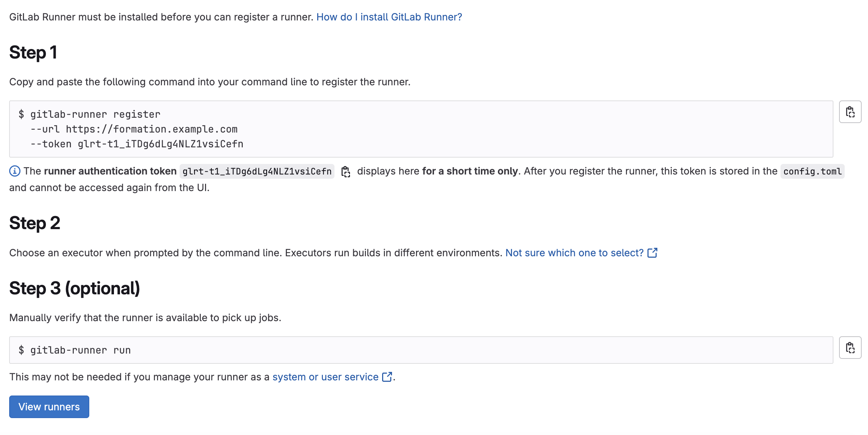Copy the runner authentication token inline

coord(345,172)
